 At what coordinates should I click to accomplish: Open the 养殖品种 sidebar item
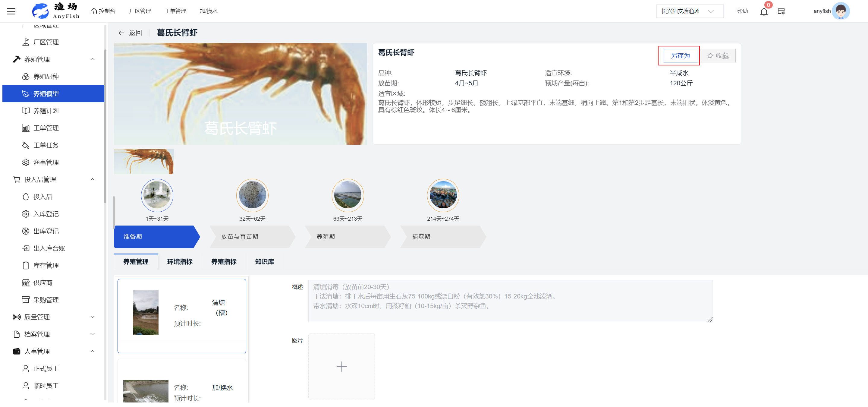(46, 77)
